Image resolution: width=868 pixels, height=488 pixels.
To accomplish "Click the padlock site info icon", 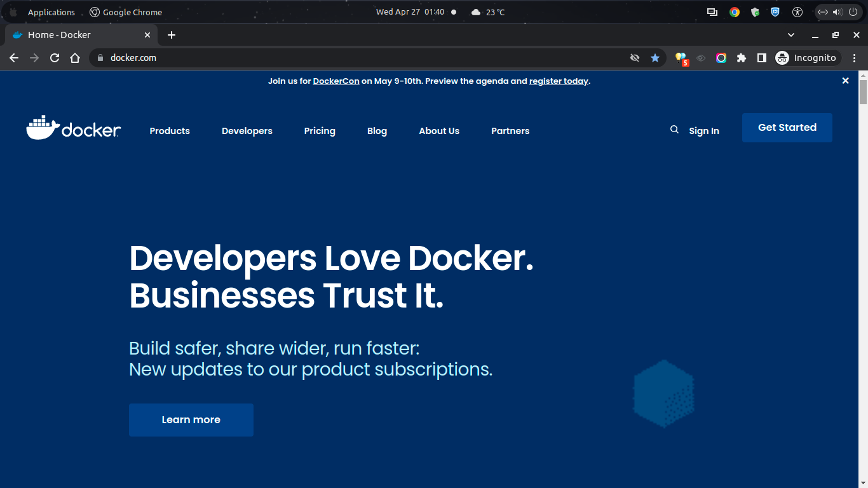I will (100, 58).
